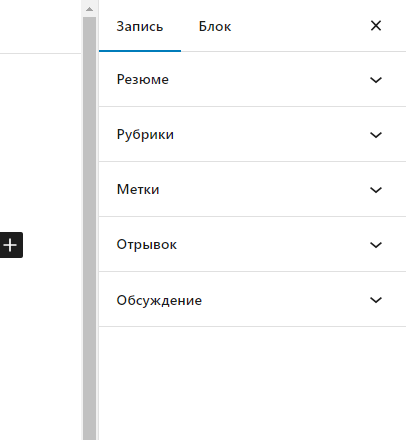Click the Метки section title

tap(138, 190)
